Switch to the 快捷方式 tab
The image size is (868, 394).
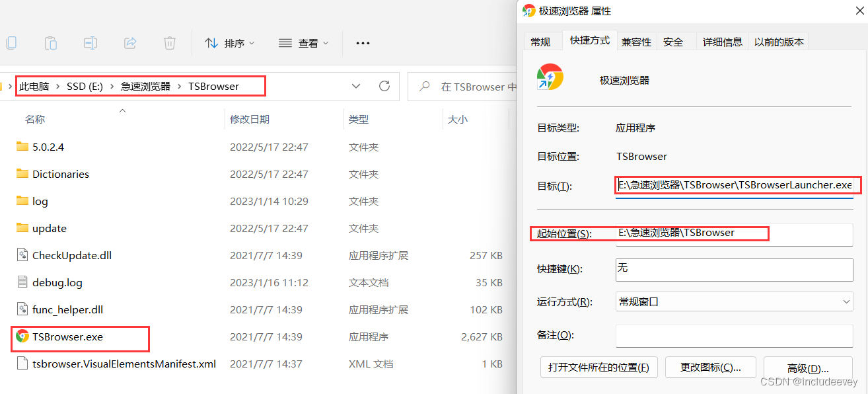point(590,40)
